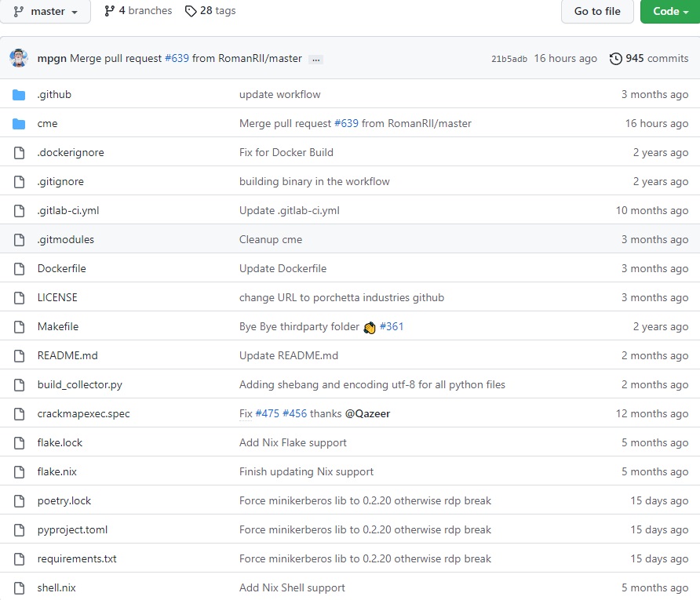Open the shell.nix file
The width and height of the screenshot is (700, 600).
57,587
